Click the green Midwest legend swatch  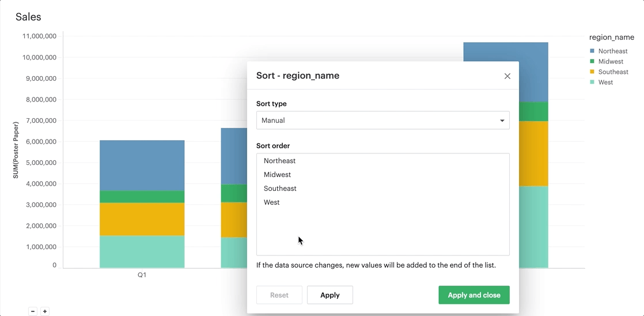(592, 62)
